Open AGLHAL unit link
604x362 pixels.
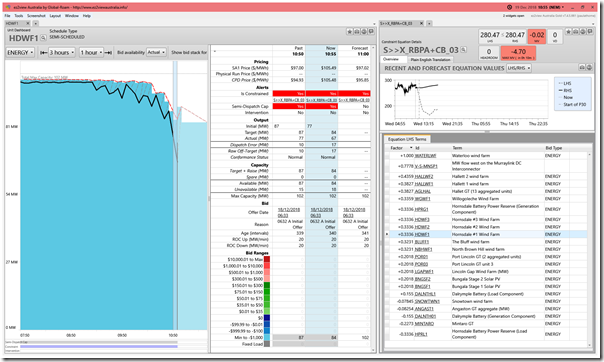423,191
